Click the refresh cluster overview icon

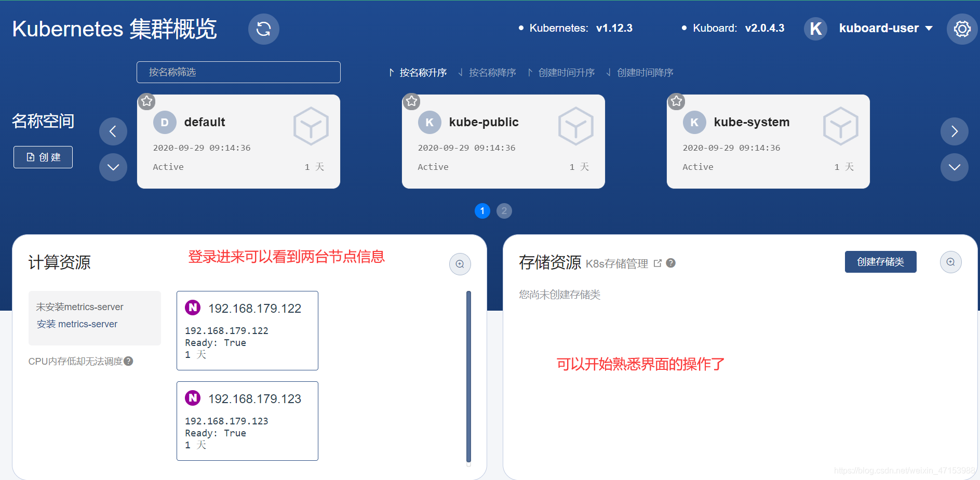264,29
